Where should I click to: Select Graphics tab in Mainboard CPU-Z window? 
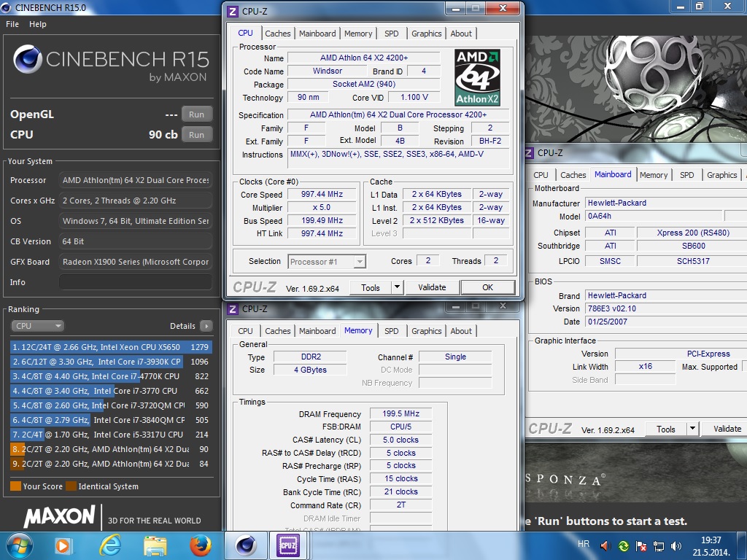point(721,175)
